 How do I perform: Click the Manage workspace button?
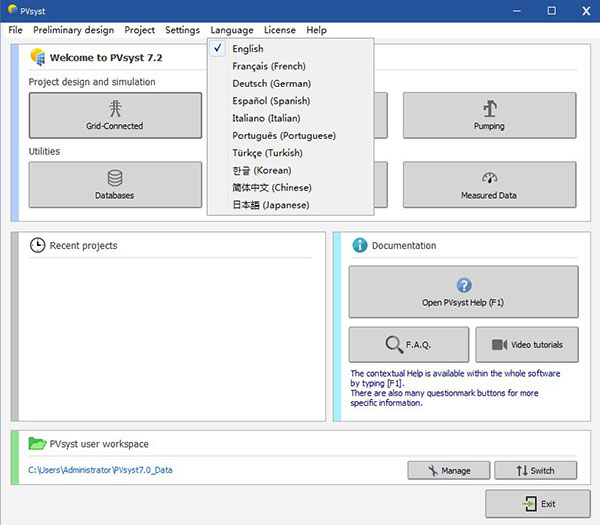pos(448,470)
